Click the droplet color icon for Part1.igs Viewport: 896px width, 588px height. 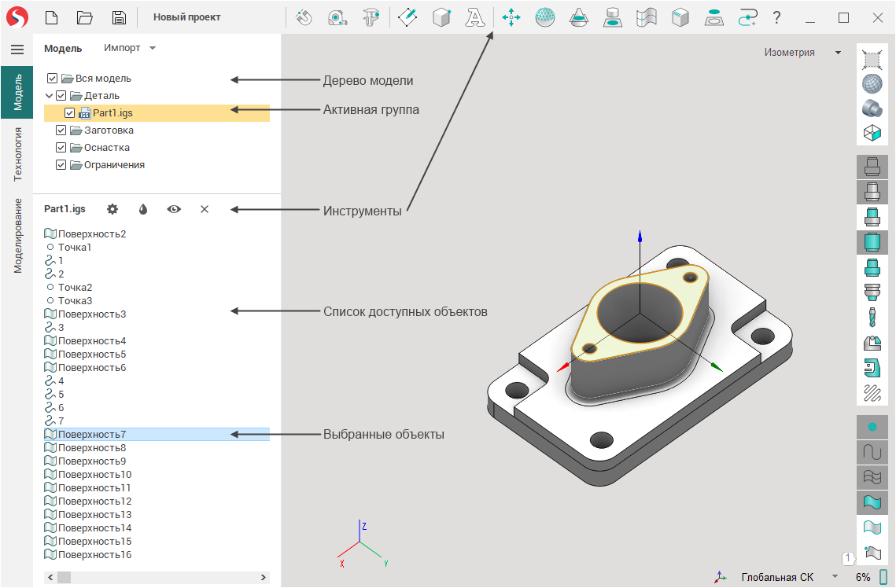pyautogui.click(x=143, y=209)
